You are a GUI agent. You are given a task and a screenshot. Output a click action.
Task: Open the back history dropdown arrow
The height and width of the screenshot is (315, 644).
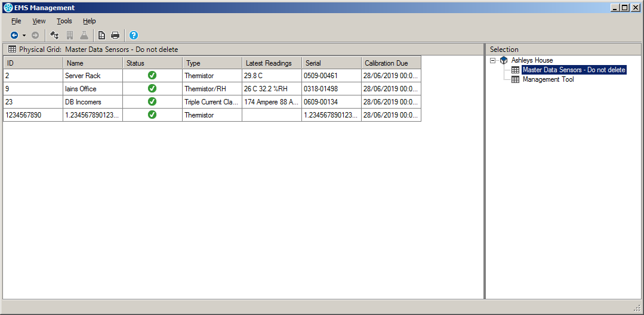click(x=24, y=35)
